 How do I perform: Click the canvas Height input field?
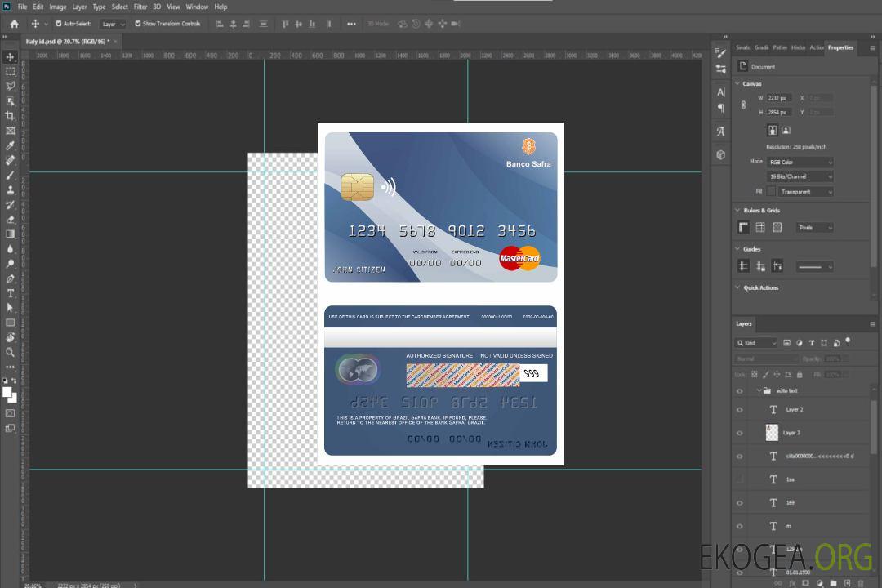(779, 113)
